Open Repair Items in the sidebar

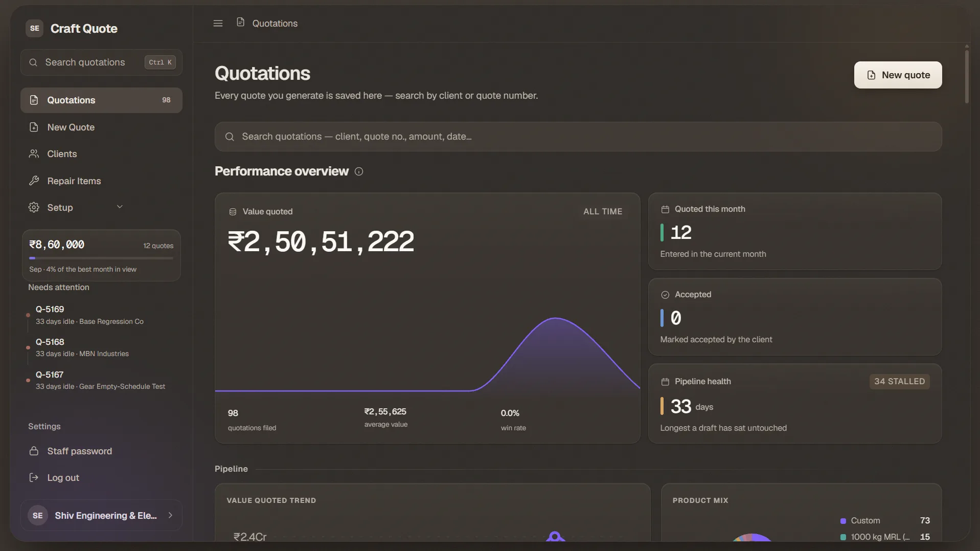point(101,181)
